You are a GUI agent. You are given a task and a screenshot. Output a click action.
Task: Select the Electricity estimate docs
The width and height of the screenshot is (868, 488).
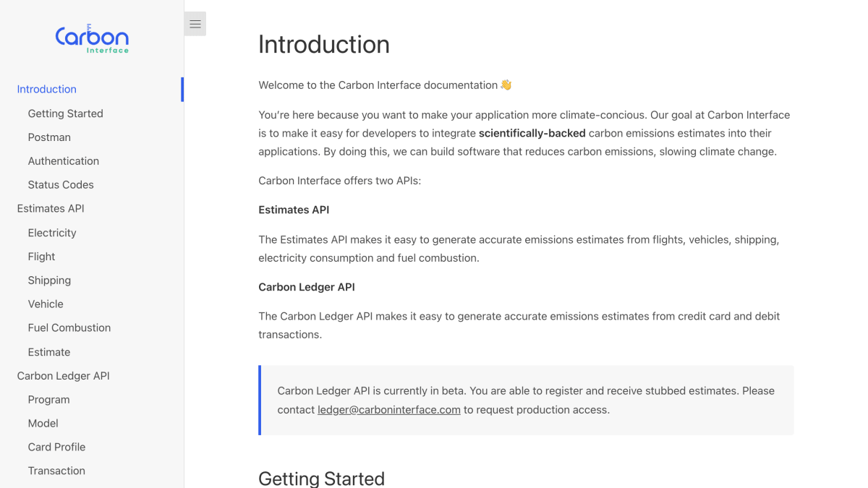click(x=52, y=233)
